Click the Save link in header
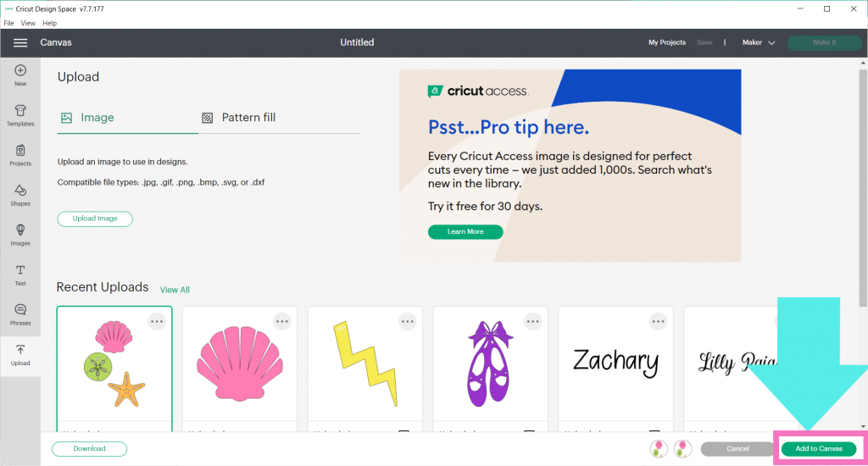Screen dimensions: 868x466 click(x=704, y=42)
